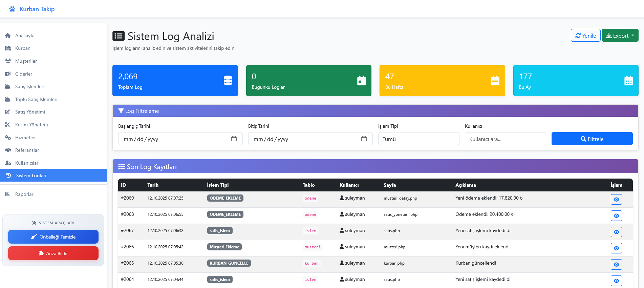Open Raporlar from the sidebar menu

click(x=24, y=194)
